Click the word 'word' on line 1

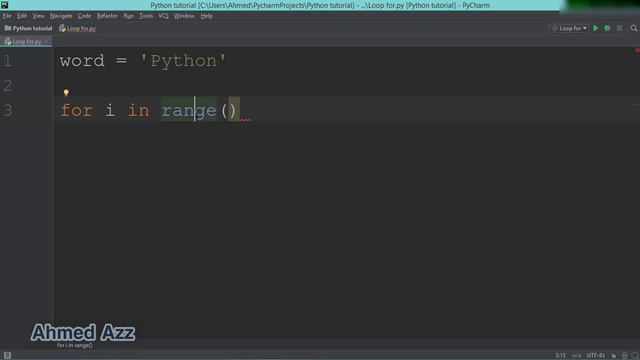point(82,61)
